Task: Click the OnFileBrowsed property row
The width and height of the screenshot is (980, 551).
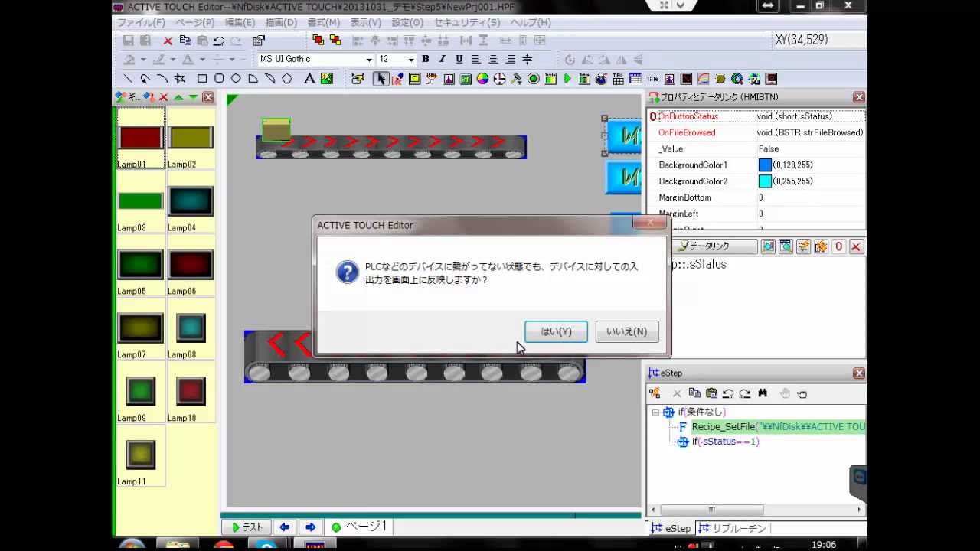Action: coord(757,132)
